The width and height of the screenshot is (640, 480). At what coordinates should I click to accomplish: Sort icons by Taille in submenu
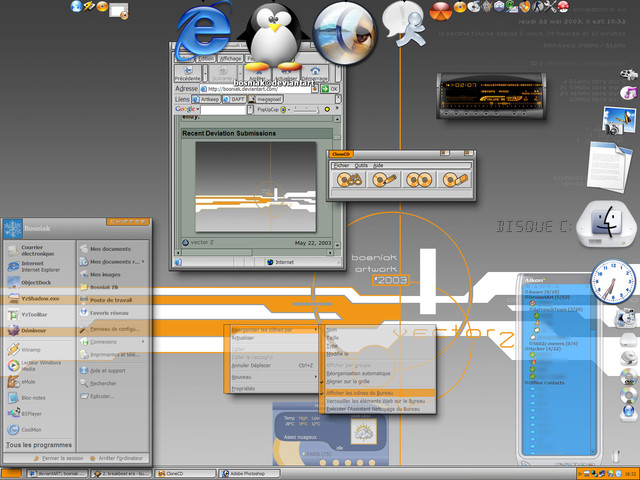333,338
